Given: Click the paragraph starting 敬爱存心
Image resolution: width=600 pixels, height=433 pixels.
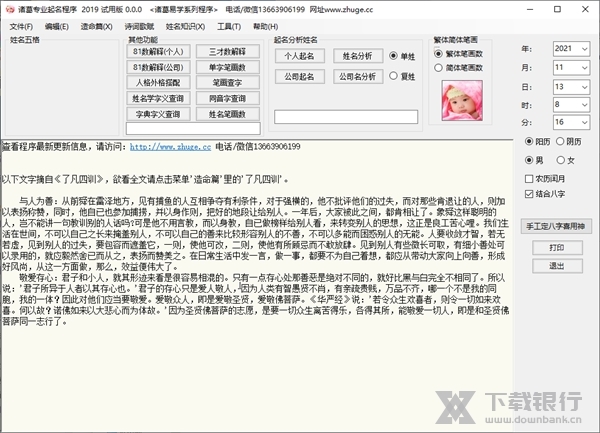Looking at the screenshot, I should (x=256, y=300).
